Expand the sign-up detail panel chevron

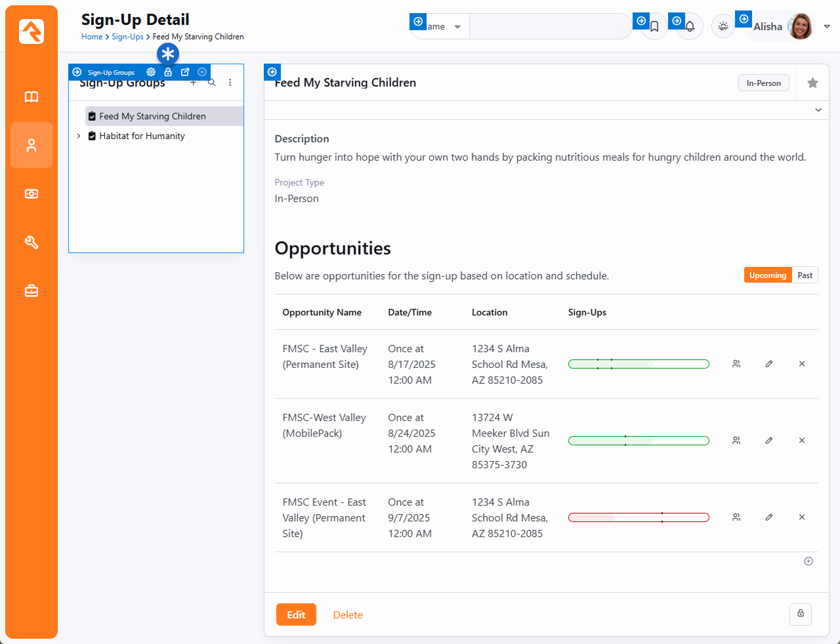point(818,110)
